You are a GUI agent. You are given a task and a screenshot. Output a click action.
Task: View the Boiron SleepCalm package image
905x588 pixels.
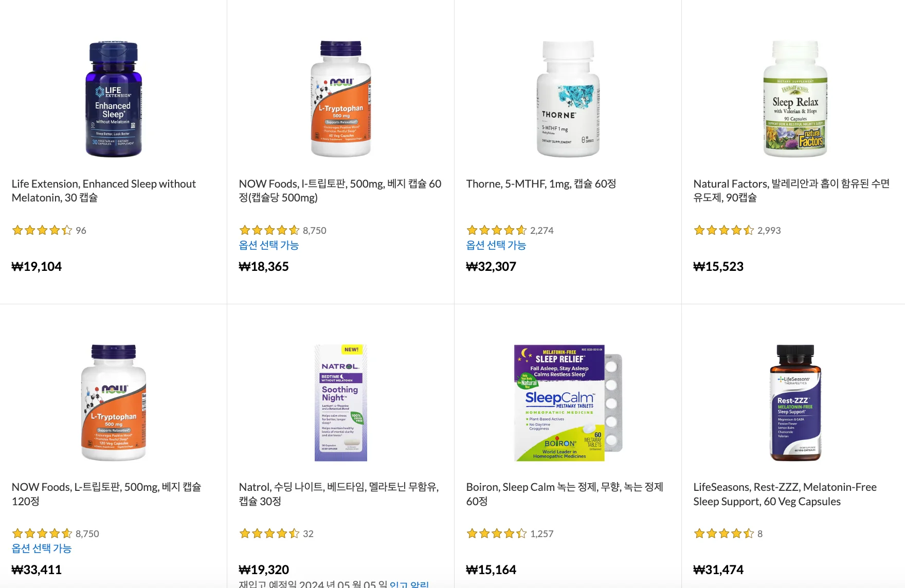pyautogui.click(x=568, y=402)
